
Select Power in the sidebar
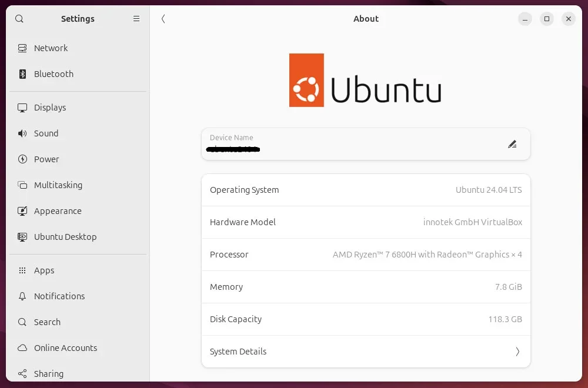click(78, 159)
